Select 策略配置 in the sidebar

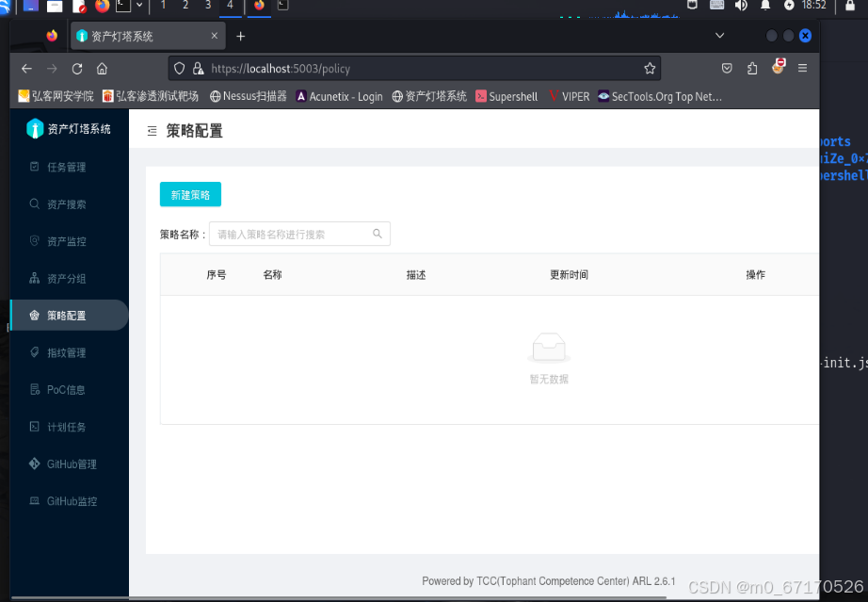70,315
